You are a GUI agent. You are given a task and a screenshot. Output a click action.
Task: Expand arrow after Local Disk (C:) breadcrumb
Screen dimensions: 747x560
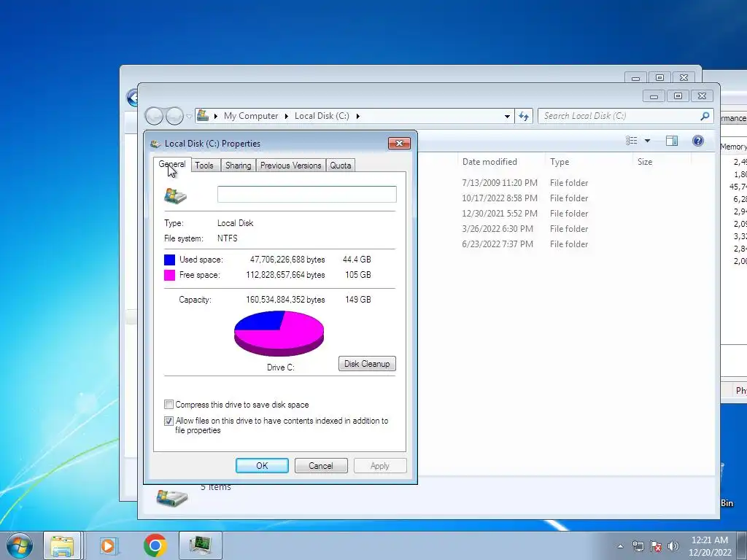pyautogui.click(x=357, y=116)
